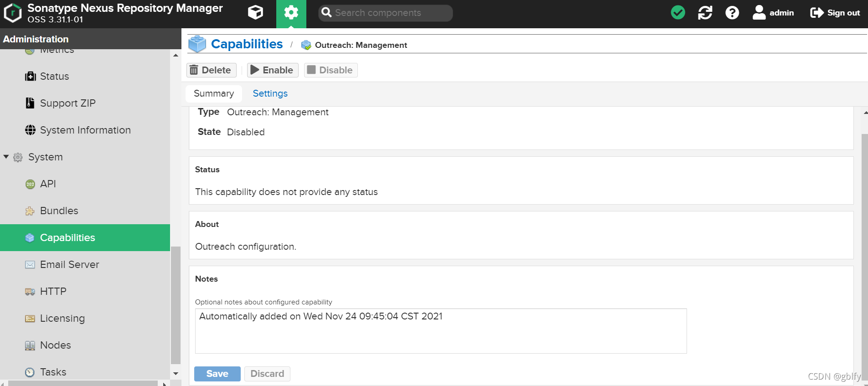Click 'This capability does not provide any status'
868x386 pixels.
pos(286,192)
